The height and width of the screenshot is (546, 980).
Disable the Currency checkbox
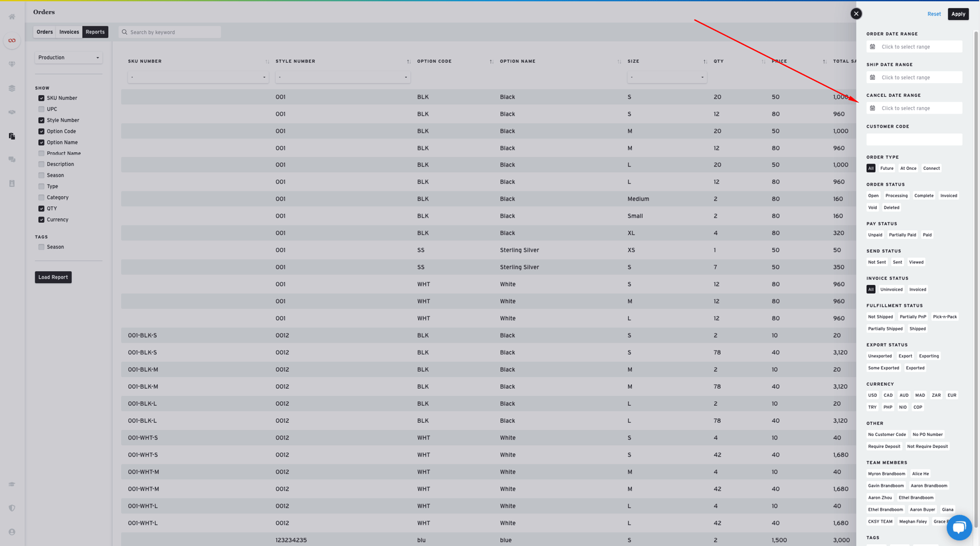tap(41, 219)
